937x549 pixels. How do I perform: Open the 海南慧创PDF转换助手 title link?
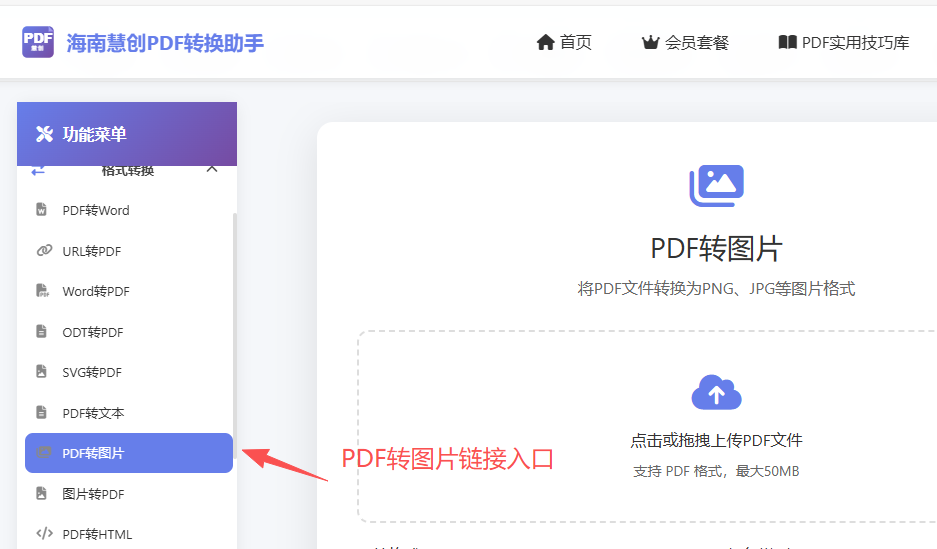[164, 43]
